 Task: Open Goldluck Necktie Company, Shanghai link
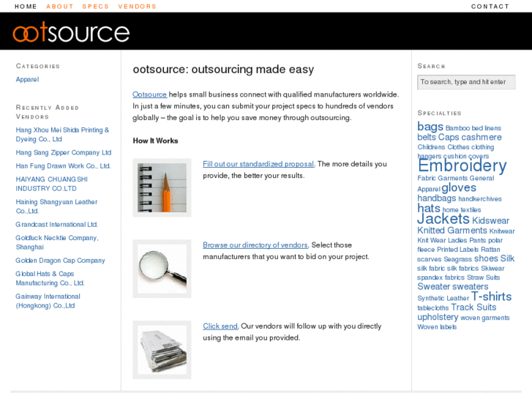click(57, 242)
